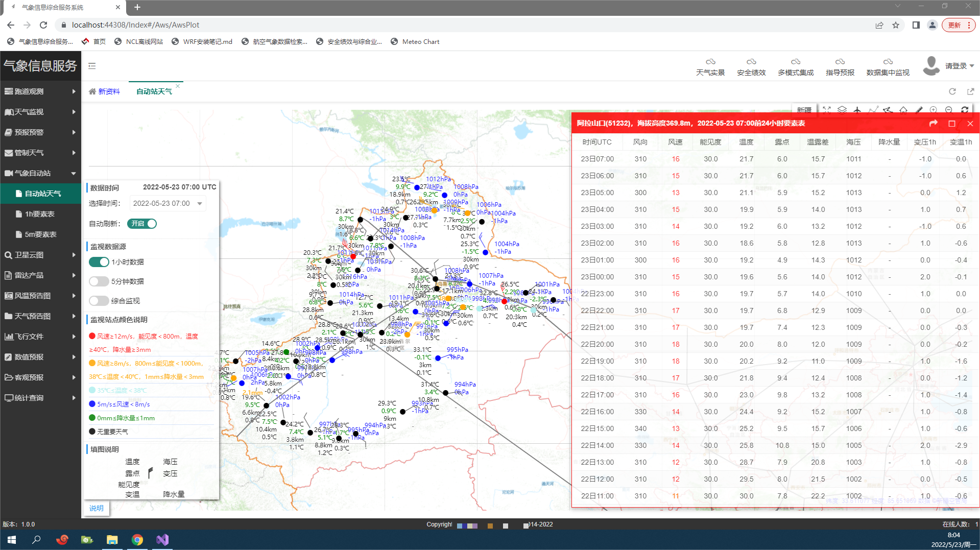Open 统计查询 sidebar menu
980x550 pixels.
[x=40, y=398]
